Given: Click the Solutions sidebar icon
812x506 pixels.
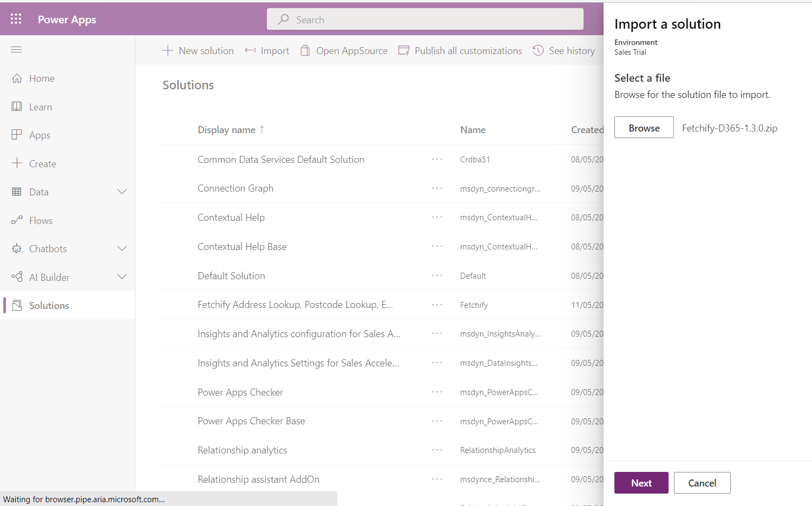Looking at the screenshot, I should click(17, 305).
